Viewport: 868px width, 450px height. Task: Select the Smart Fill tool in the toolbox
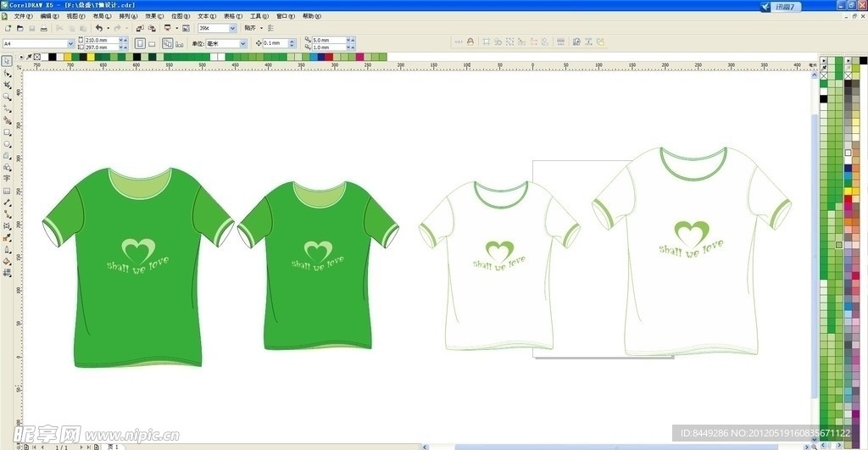[7, 120]
